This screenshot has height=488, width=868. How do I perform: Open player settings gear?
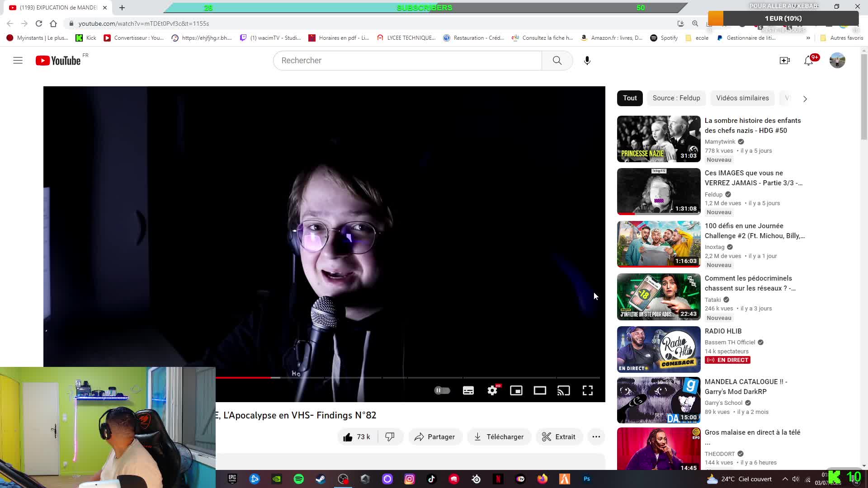click(x=492, y=390)
